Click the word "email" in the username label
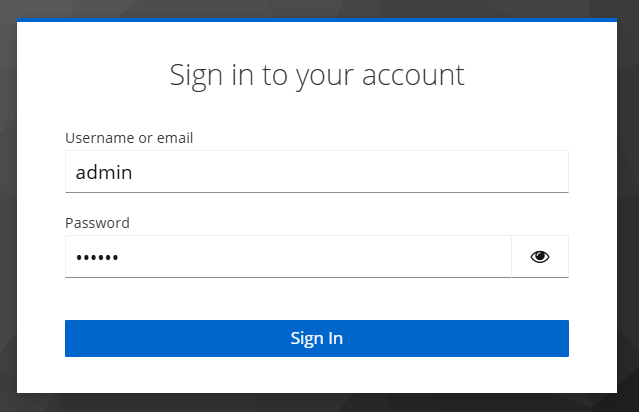The height and width of the screenshot is (412, 639). pyautogui.click(x=174, y=138)
